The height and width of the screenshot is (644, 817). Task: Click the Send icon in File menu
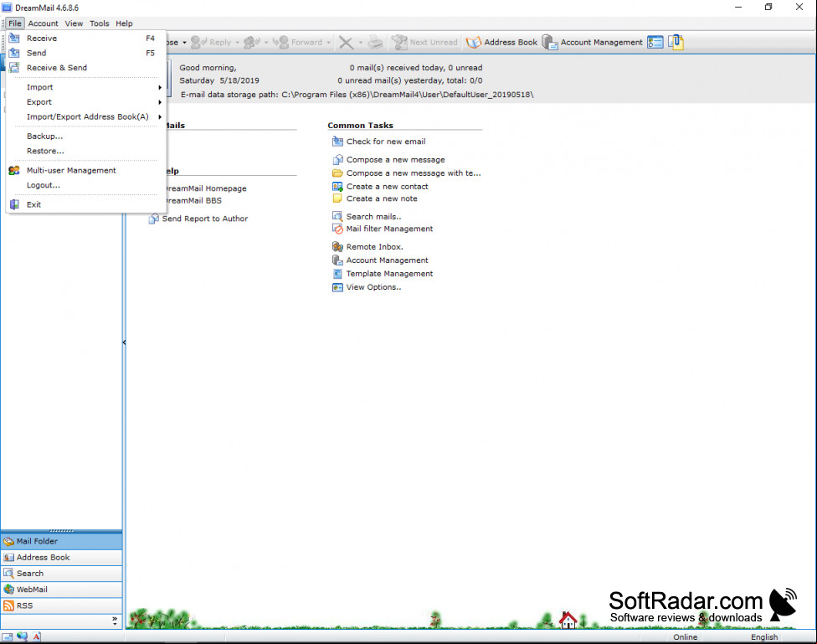[14, 53]
